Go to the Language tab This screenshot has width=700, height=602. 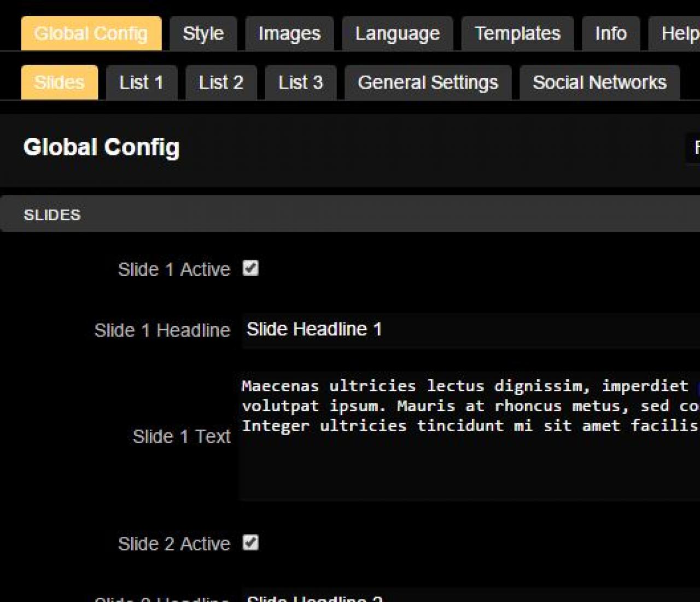[x=397, y=34]
